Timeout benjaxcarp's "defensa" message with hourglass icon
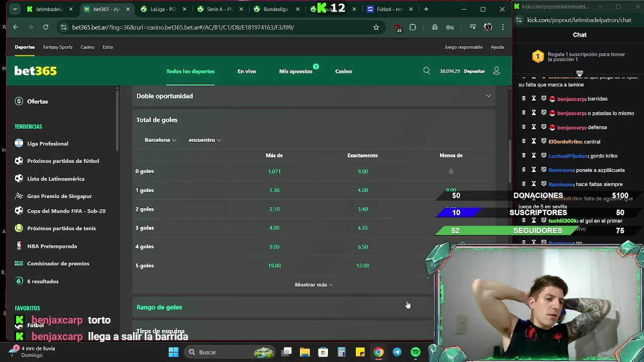Viewport: 644px width, 362px height. point(534,127)
